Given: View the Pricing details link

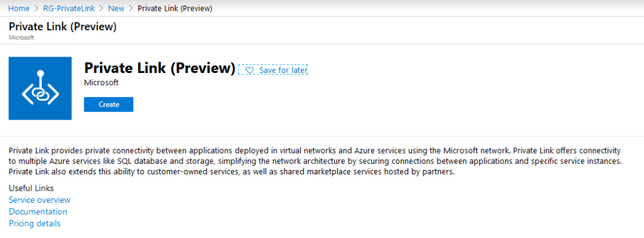Looking at the screenshot, I should pos(35,224).
